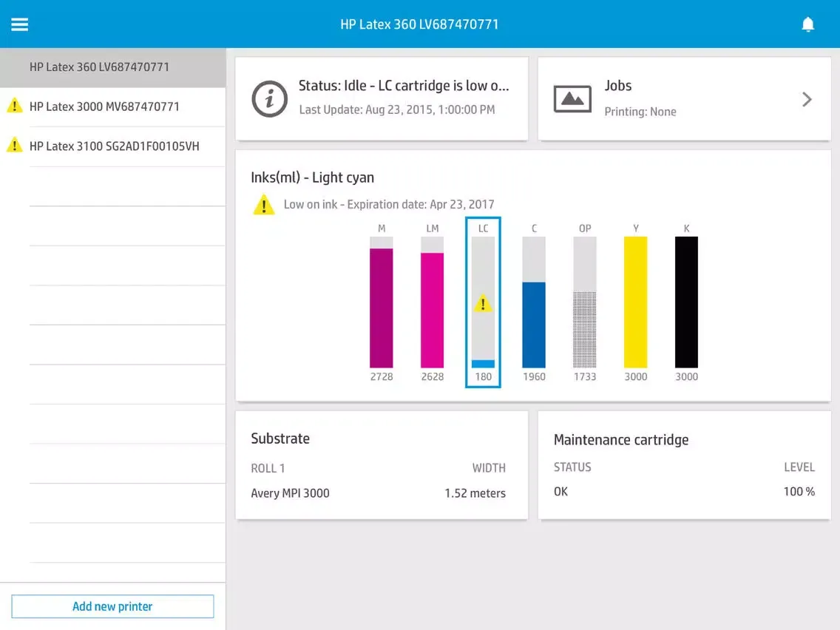Select HP Latex 360 printer in sidebar
Viewport: 840px width, 630px height.
click(100, 67)
